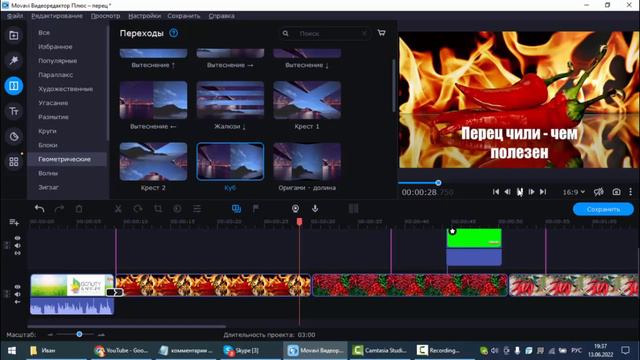Open the Titles panel icon
This screenshot has height=360, width=640.
[x=13, y=111]
